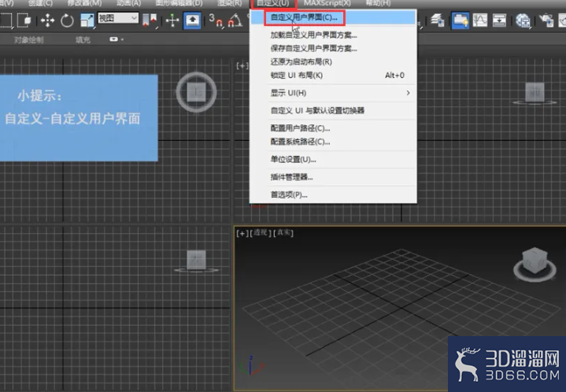Switch to the 对象绘制 ribbon tab
Screen dimensions: 566x392
pyautogui.click(x=29, y=39)
